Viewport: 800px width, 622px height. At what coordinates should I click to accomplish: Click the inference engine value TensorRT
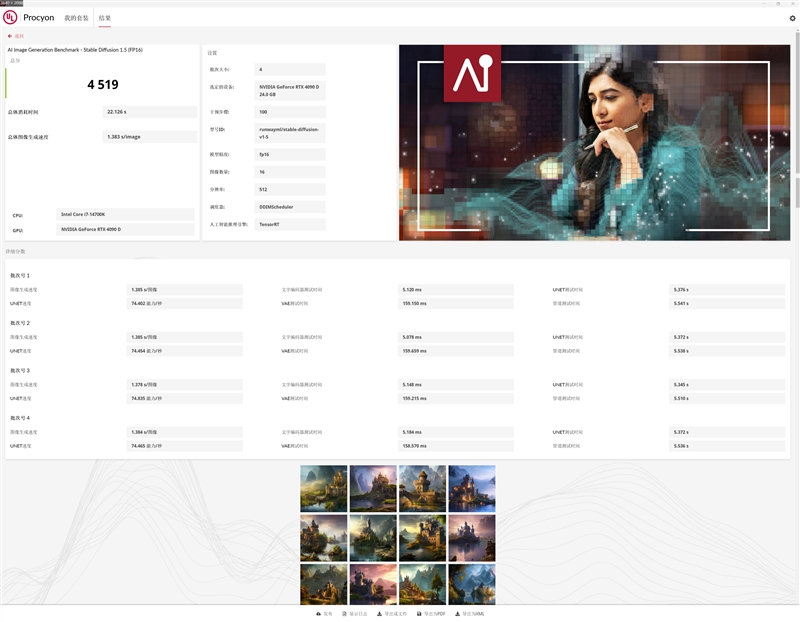coord(290,225)
